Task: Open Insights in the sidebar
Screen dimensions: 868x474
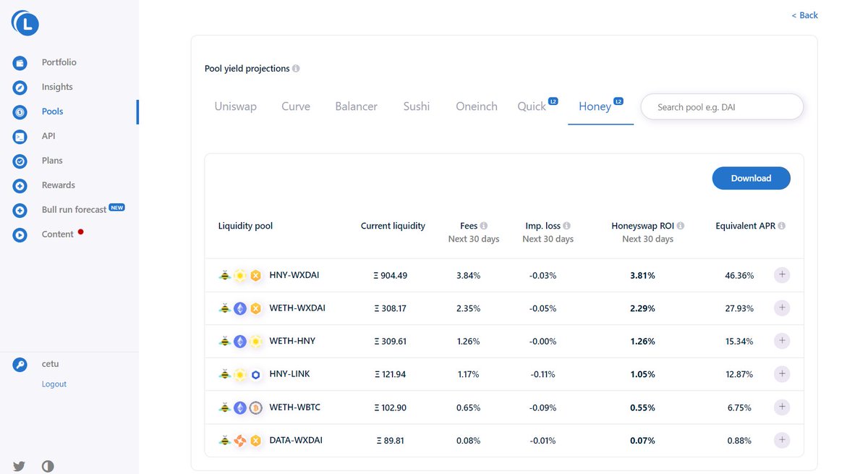Action: [57, 87]
